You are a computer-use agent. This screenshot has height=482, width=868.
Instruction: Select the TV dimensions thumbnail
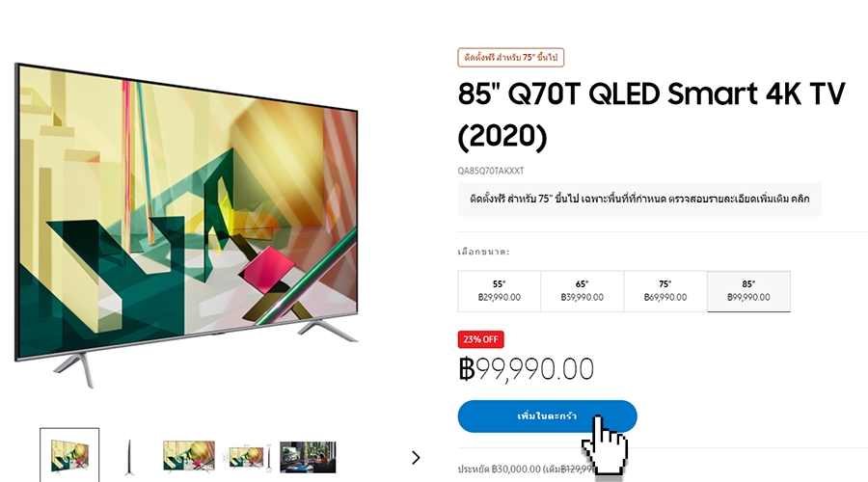248,457
